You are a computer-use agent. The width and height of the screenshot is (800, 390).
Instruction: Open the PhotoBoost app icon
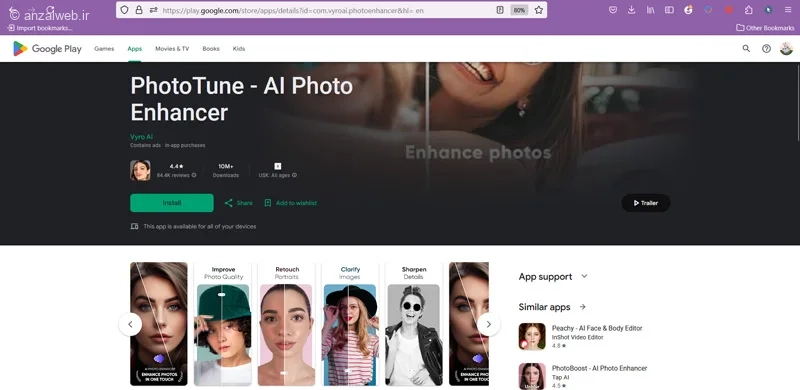pyautogui.click(x=532, y=376)
